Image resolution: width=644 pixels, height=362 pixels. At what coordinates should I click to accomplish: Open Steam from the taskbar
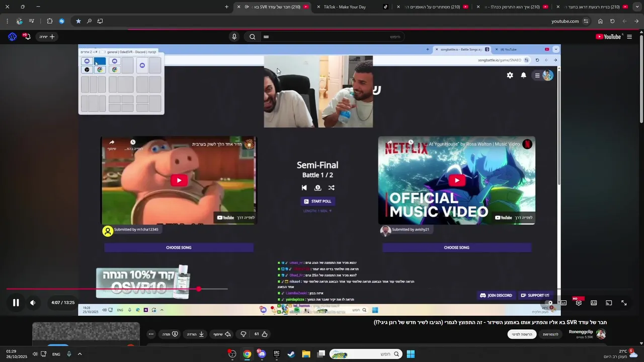[x=291, y=354]
